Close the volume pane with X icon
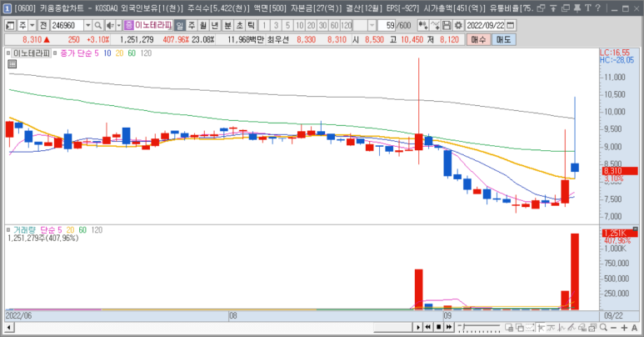The image size is (644, 337). pyautogui.click(x=635, y=229)
